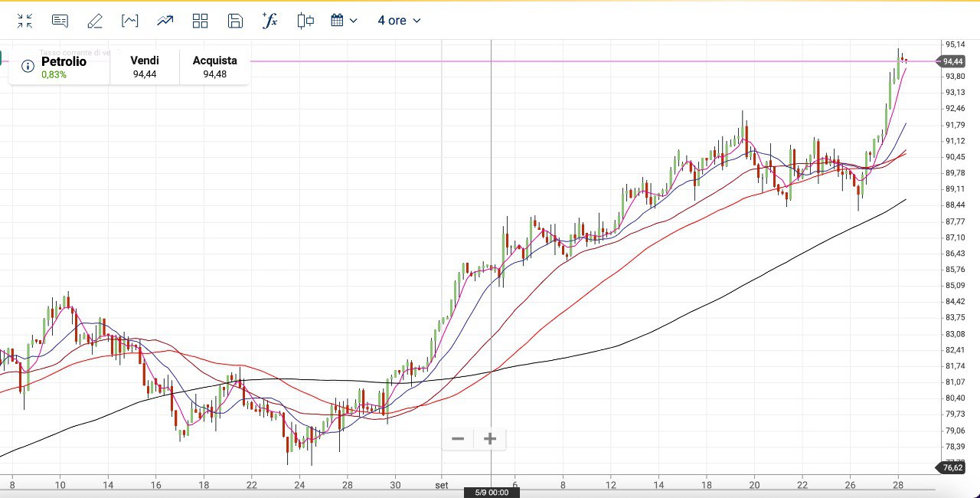The width and height of the screenshot is (980, 498).
Task: Click the Petrolio instrument name
Action: click(64, 61)
